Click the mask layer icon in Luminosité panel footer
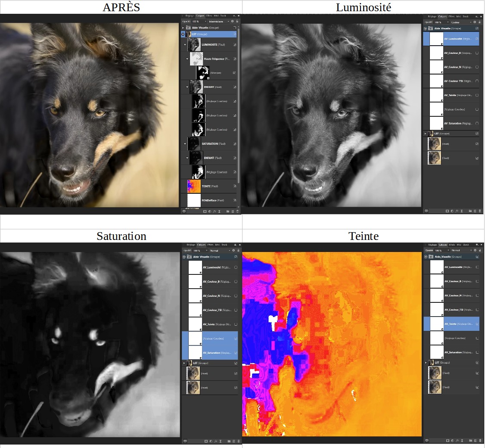The width and height of the screenshot is (485, 448). 447,211
